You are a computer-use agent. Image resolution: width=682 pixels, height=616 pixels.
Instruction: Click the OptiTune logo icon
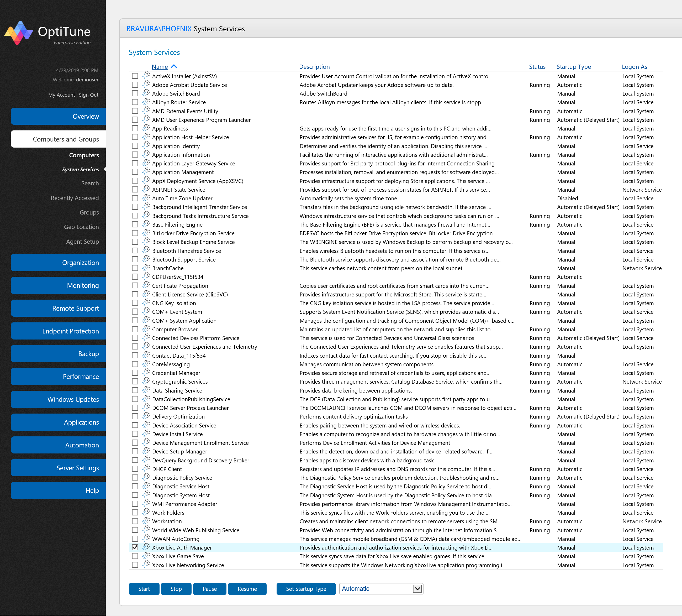tap(19, 33)
